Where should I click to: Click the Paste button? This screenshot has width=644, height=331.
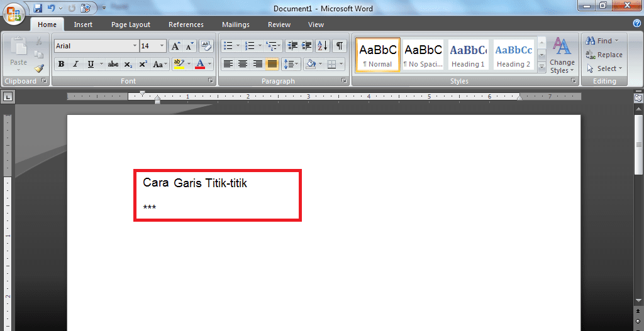18,55
